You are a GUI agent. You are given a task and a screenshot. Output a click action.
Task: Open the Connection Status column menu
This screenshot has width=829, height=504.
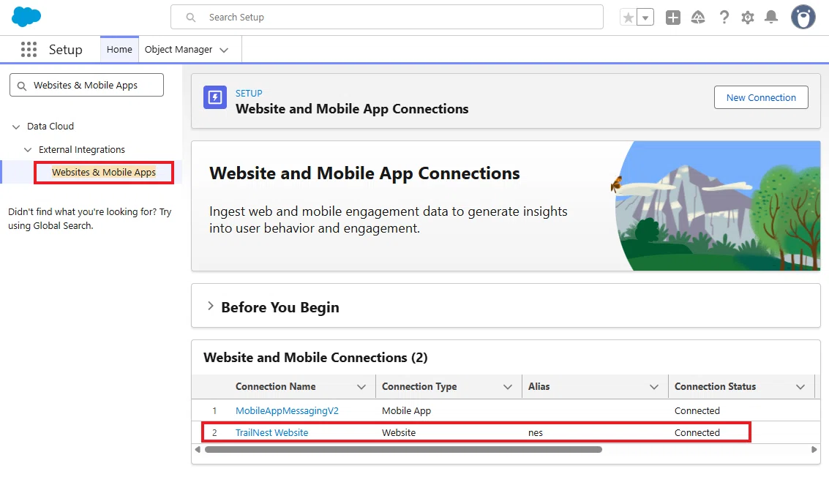point(800,387)
